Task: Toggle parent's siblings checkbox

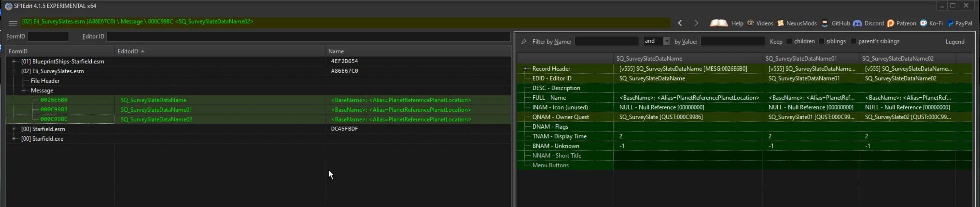Action: pos(853,41)
